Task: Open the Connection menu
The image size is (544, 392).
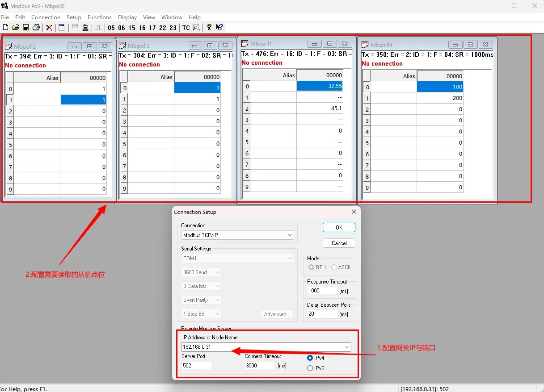Action: (x=46, y=17)
